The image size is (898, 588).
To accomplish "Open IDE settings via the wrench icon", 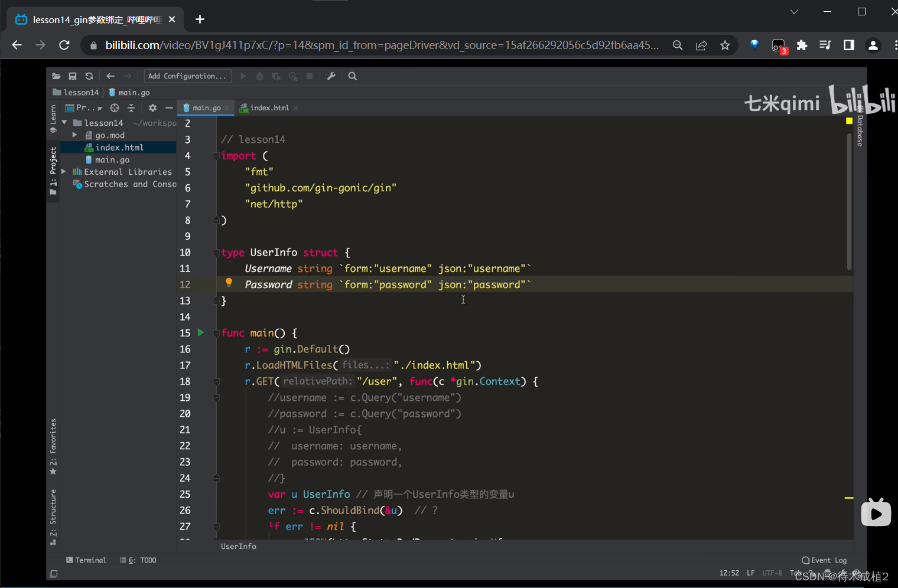I will 331,76.
